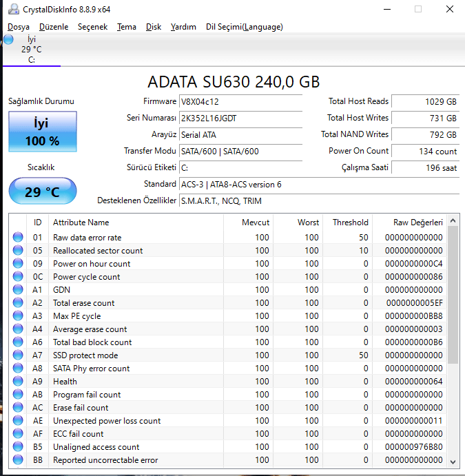Click the Transfer Modu field SATA/600

[240, 151]
